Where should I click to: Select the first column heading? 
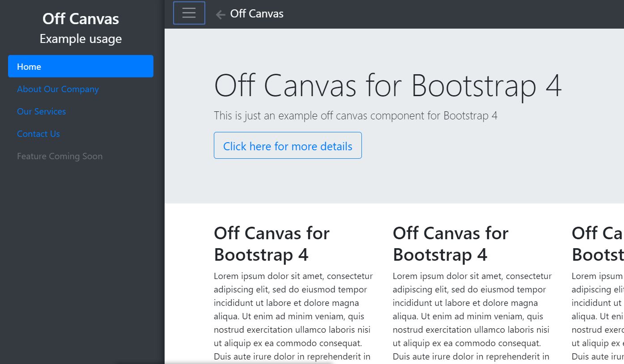coord(272,244)
